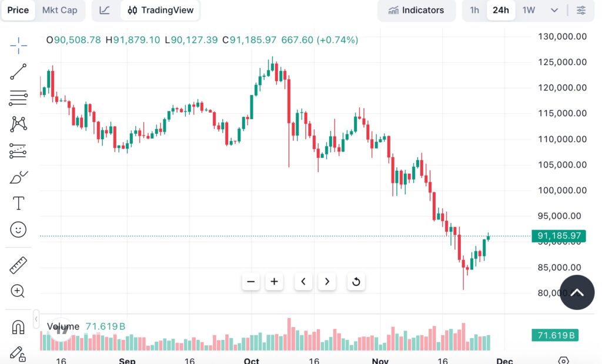Pick the brush drawing tool
Screen dimensions: 602x364
(x=18, y=177)
